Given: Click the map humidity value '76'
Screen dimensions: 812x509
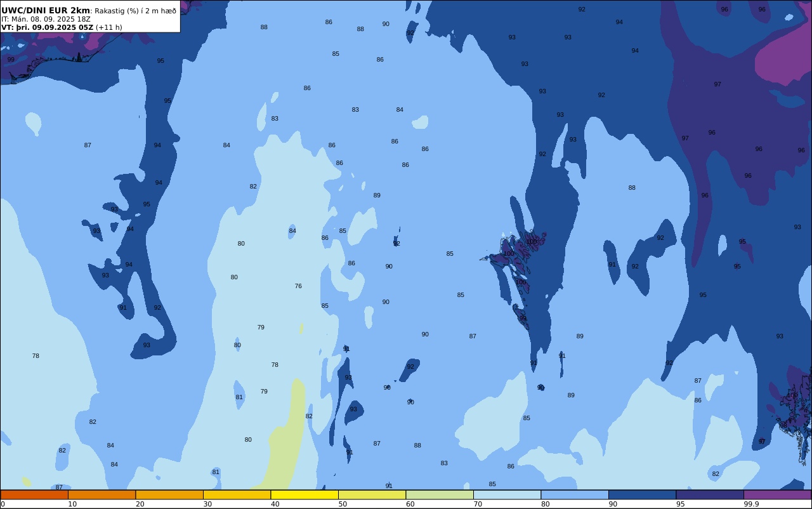Looking at the screenshot, I should [298, 286].
